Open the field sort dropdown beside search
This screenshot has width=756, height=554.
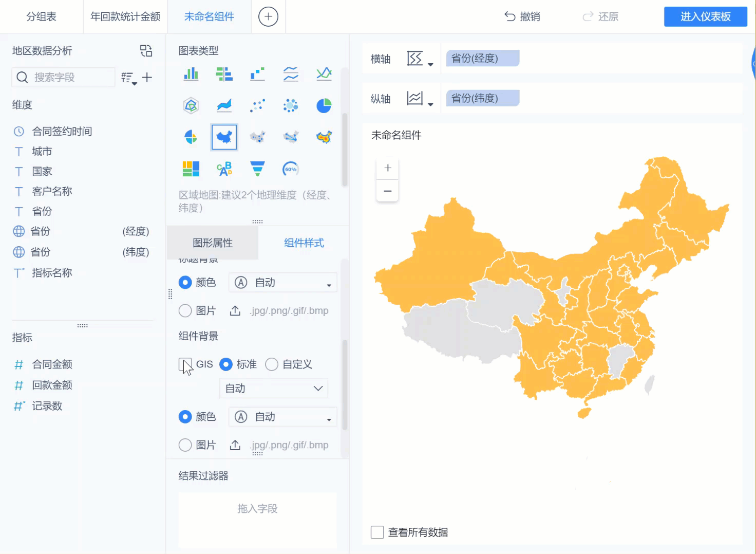tap(129, 78)
